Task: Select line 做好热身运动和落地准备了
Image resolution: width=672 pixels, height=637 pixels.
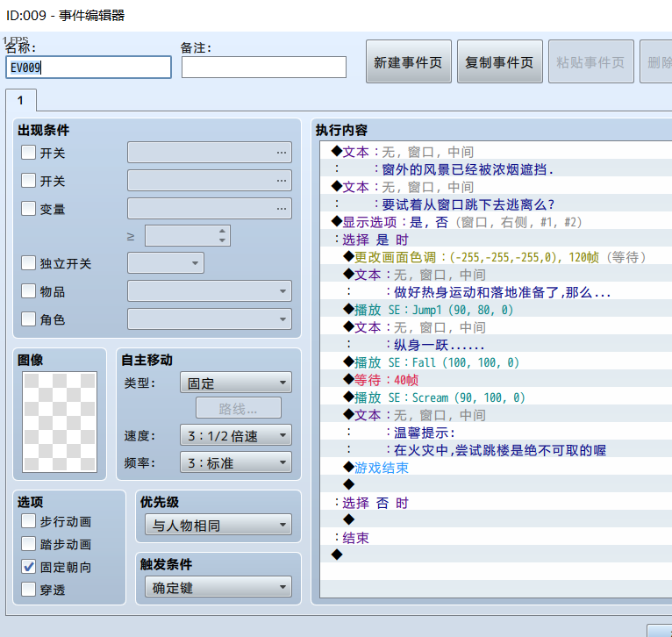Action: (496, 292)
